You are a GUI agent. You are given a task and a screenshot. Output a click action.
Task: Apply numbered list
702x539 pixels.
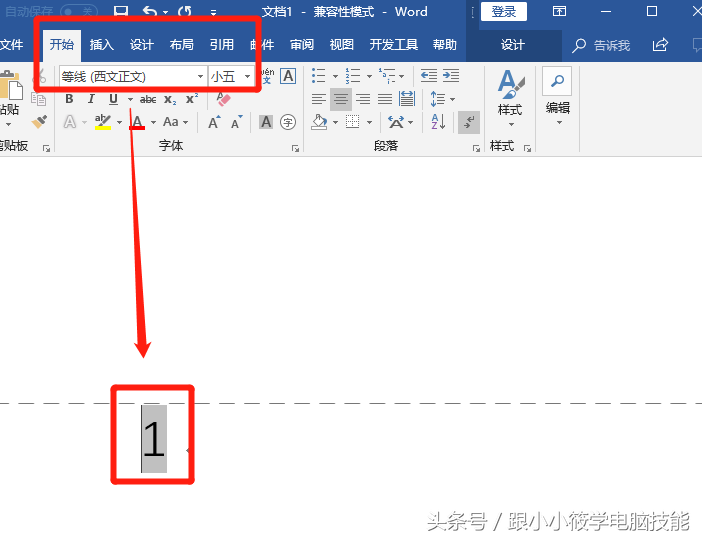tap(353, 76)
